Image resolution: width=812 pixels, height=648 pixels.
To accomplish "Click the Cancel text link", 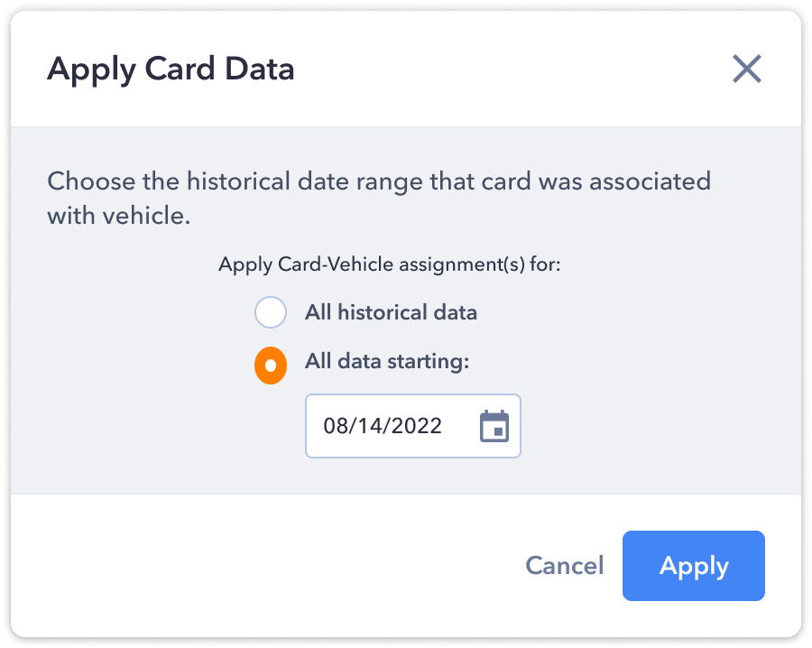I will 565,565.
